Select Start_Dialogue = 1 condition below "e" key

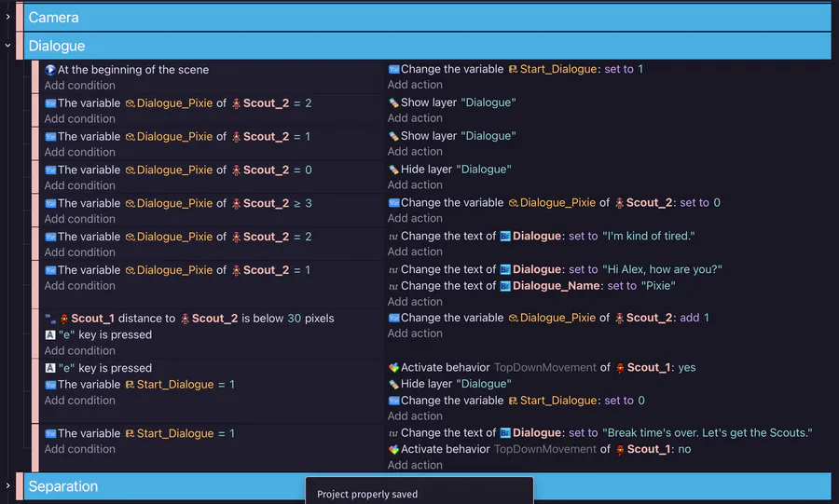point(140,385)
